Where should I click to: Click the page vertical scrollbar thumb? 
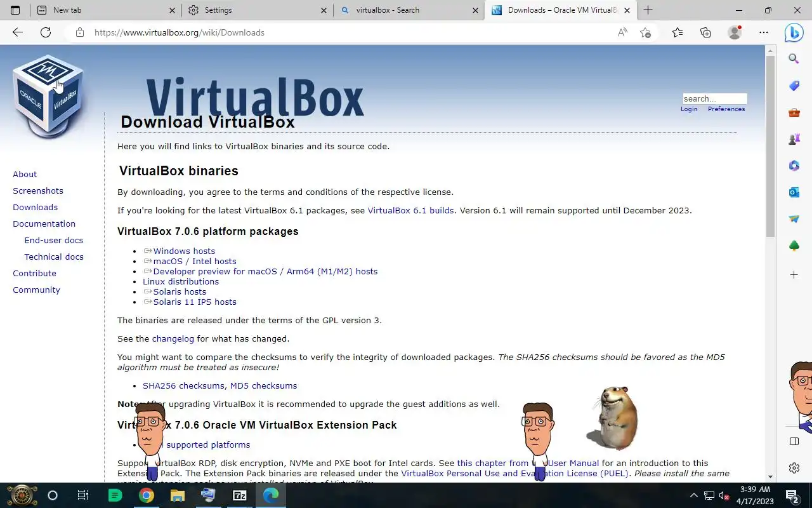click(770, 146)
